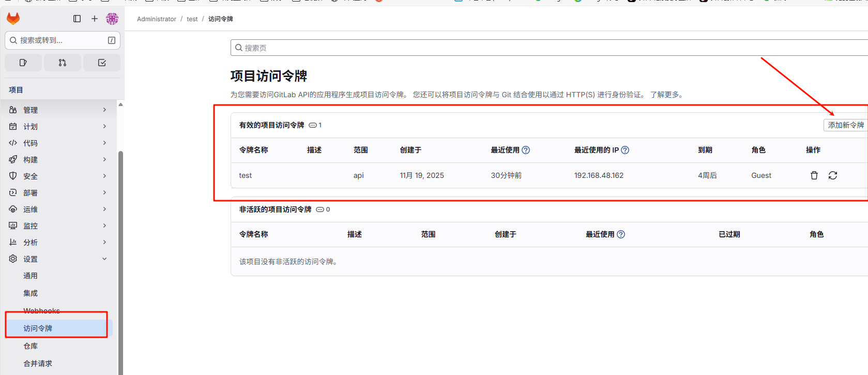Click the '非活跃的项目访问令牌' section title
This screenshot has height=375, width=868.
[x=275, y=209]
